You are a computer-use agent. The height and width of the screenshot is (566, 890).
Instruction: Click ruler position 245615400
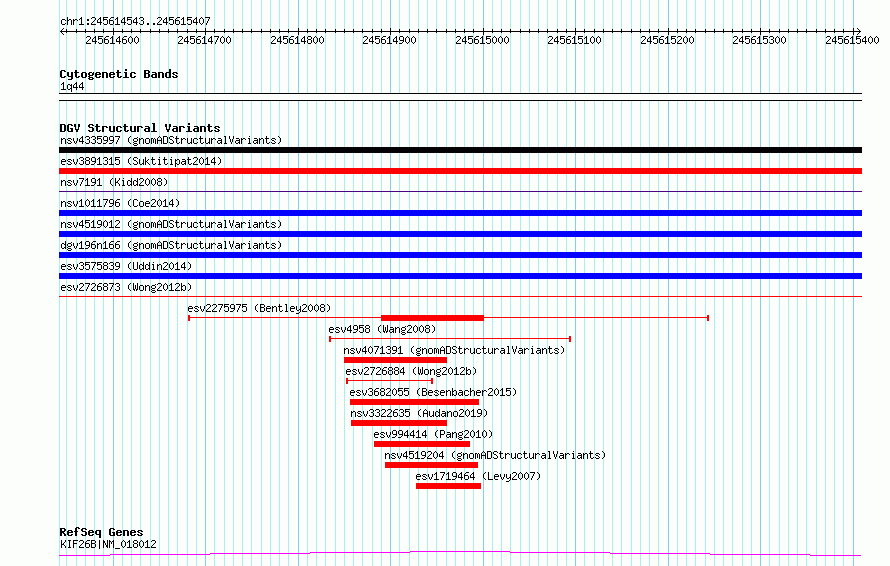853,40
